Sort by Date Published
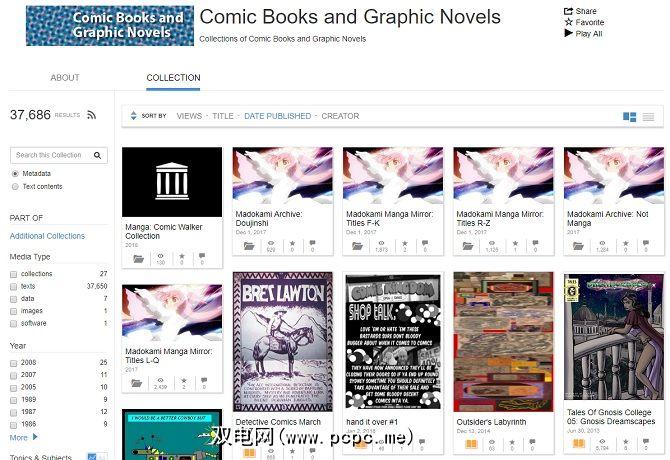 point(277,116)
